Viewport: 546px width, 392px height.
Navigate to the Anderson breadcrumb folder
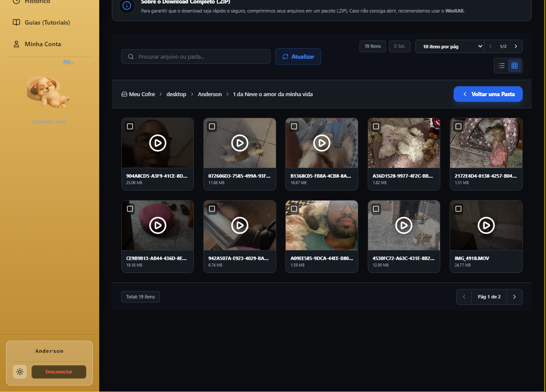point(210,94)
